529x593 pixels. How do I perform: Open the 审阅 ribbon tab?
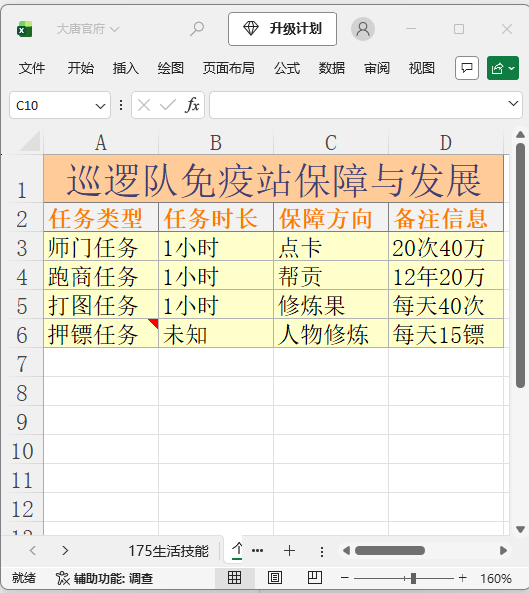[377, 68]
